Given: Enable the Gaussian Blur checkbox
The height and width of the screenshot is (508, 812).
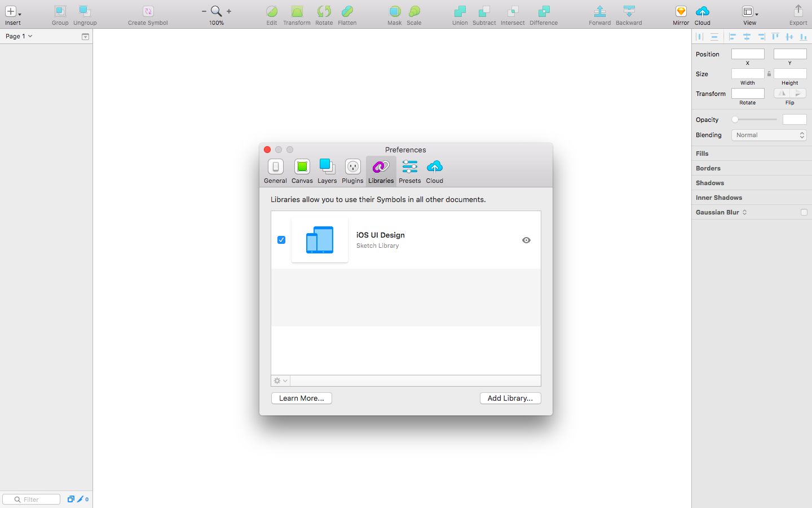Looking at the screenshot, I should tap(804, 212).
